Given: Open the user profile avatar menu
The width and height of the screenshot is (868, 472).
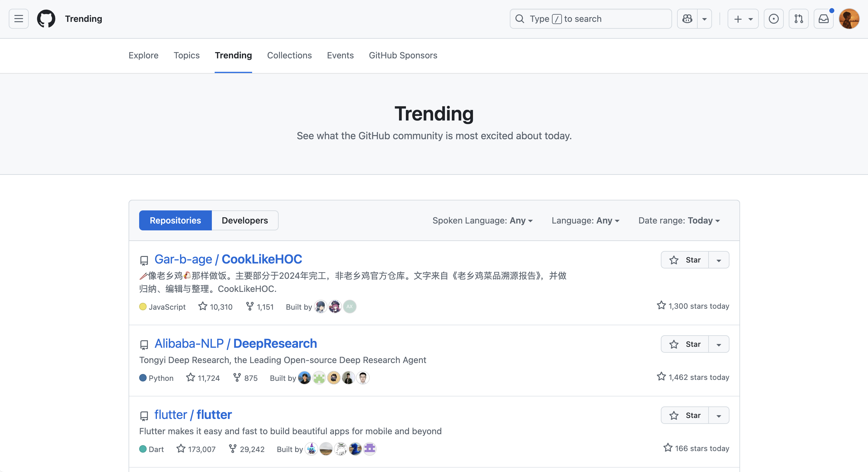Looking at the screenshot, I should (x=849, y=19).
